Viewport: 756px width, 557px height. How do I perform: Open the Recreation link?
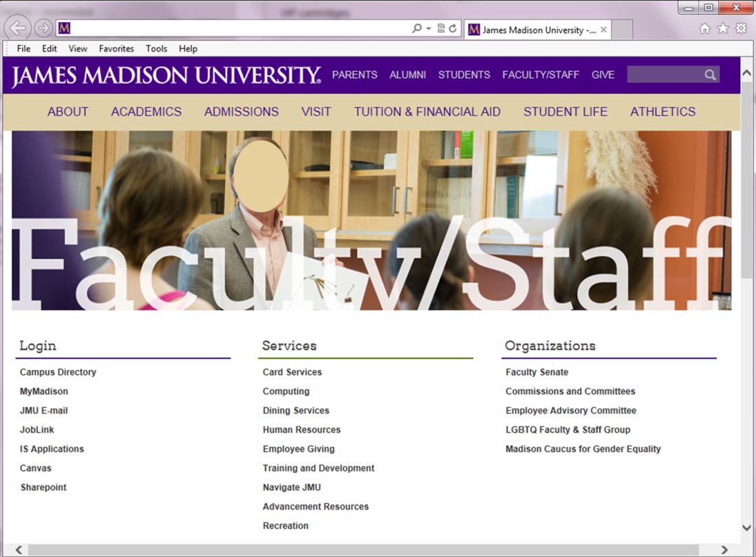tap(285, 526)
